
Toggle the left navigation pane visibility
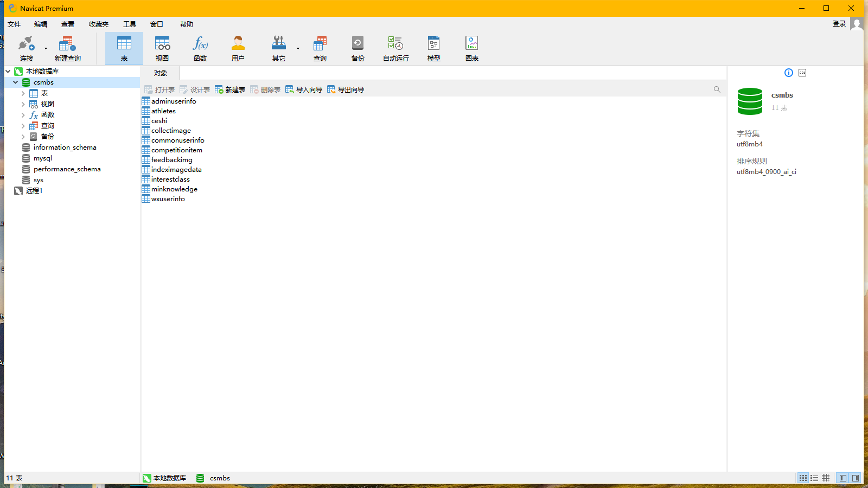point(843,478)
